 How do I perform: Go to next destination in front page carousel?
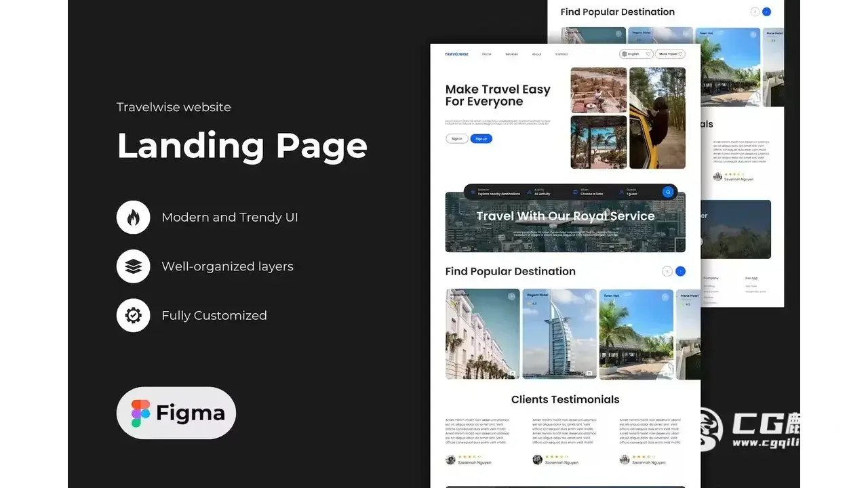click(680, 271)
